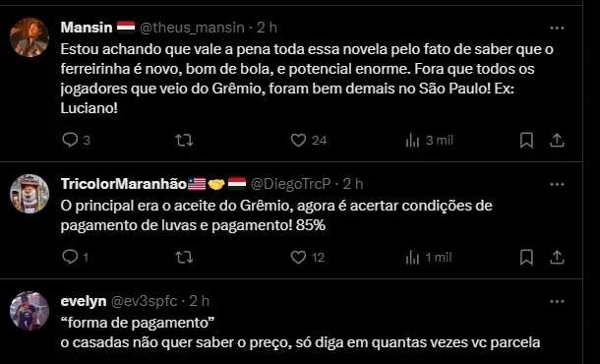Open more options on Mansin's tweet
600x364 pixels.
tap(557, 28)
